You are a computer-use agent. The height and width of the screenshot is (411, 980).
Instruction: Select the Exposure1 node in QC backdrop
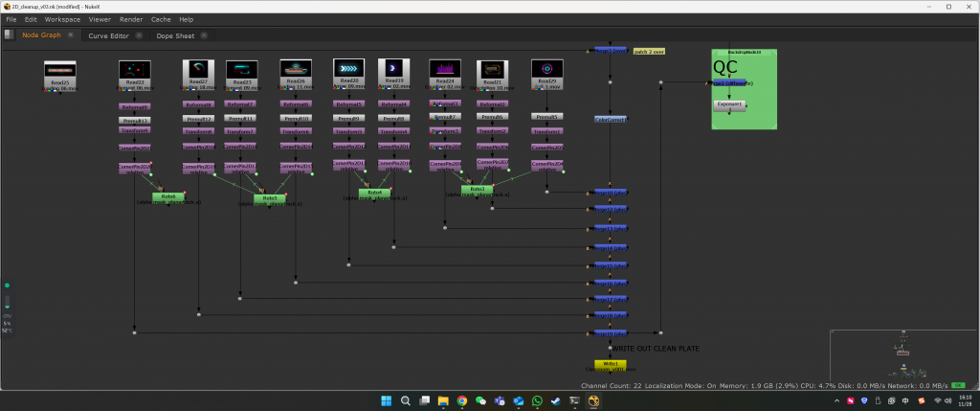pos(730,104)
